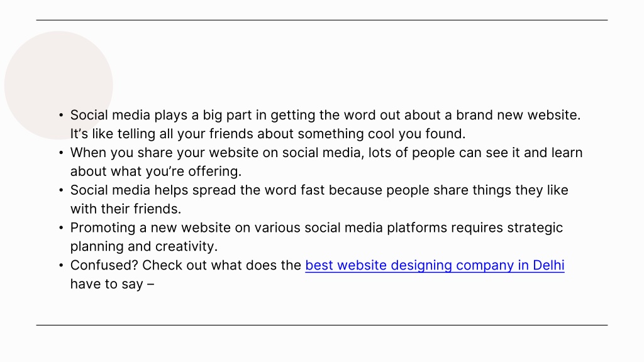Click the bullet dot before 'Social media helps'

tap(61, 190)
